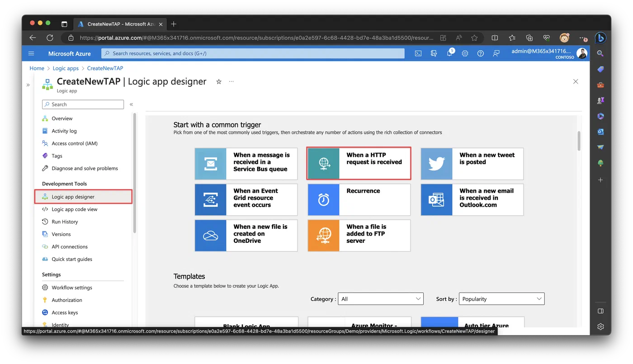Open the Bing sidebar icon in Edge
Screen dimensions: 633x364
pyautogui.click(x=600, y=38)
